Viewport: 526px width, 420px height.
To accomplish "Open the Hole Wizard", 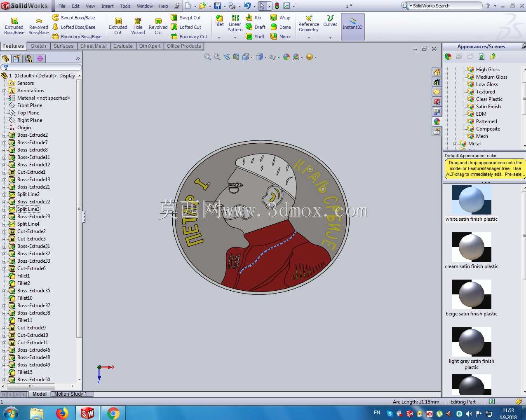I will 138,26.
